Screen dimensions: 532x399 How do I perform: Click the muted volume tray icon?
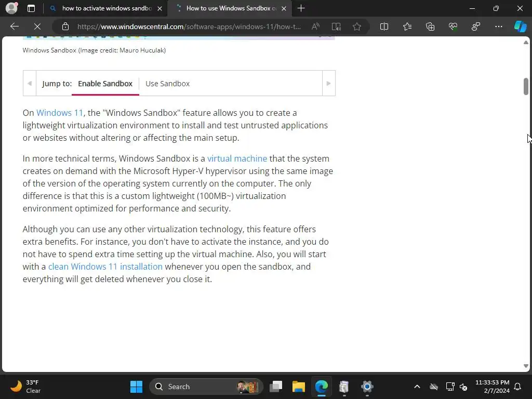pos(463,387)
